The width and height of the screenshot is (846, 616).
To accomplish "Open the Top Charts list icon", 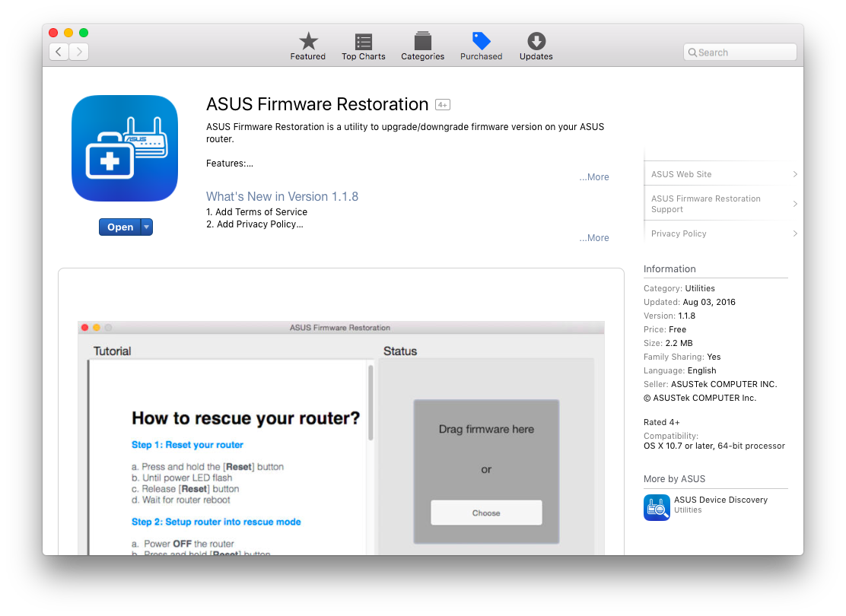I will [363, 42].
